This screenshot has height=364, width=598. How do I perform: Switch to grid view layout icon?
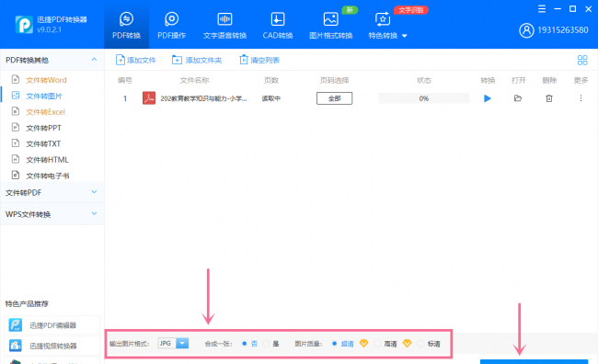(x=582, y=60)
